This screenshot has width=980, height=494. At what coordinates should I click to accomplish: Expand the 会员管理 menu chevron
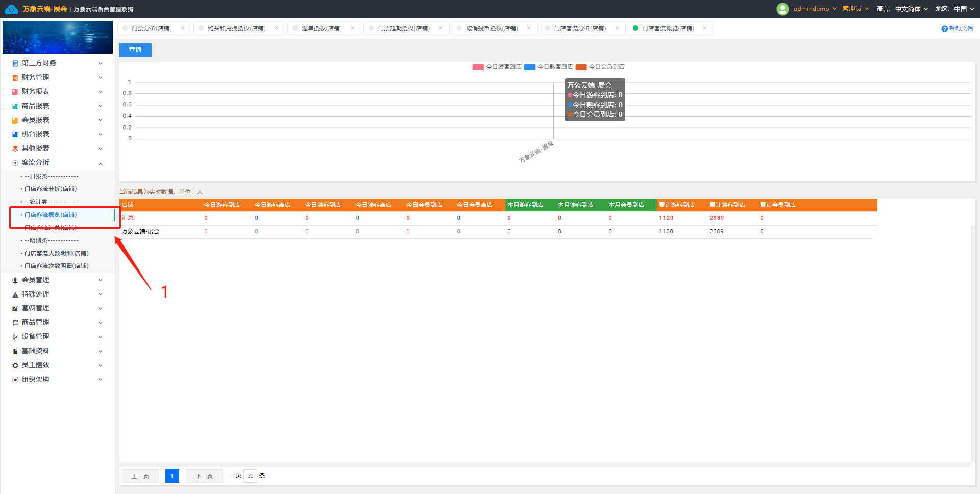coord(101,280)
